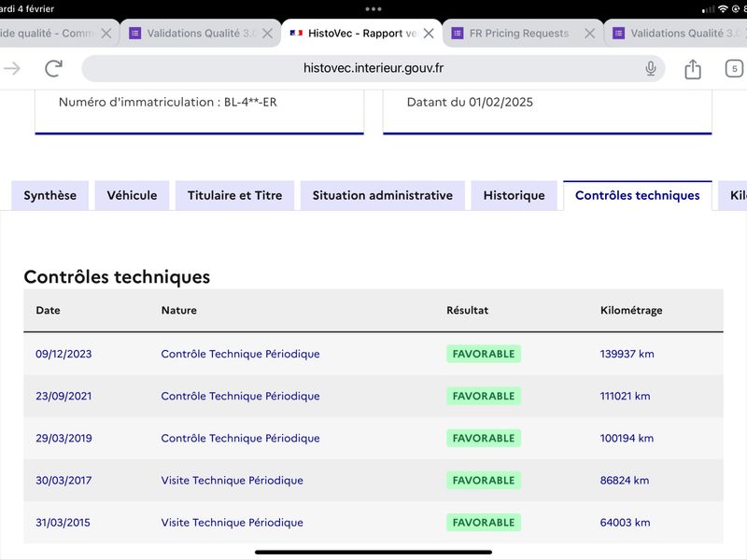This screenshot has width=747, height=560.
Task: Select the 64003 km value
Action: [x=625, y=523]
